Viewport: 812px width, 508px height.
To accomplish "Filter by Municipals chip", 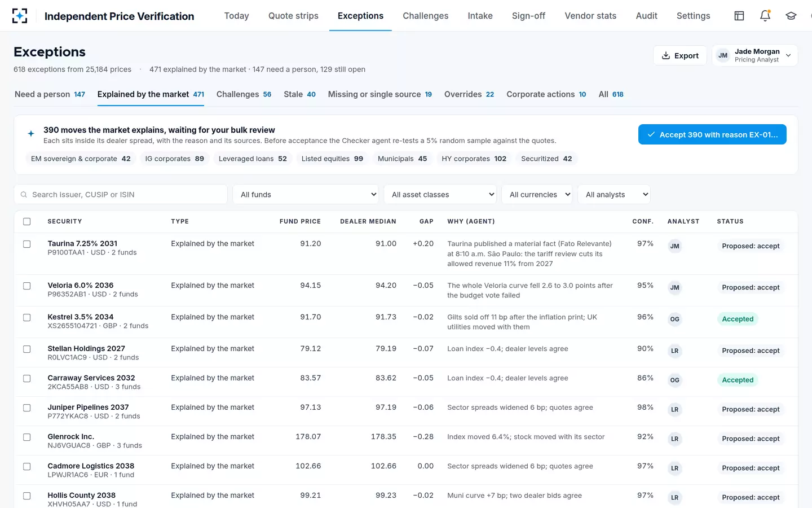I will coord(403,159).
